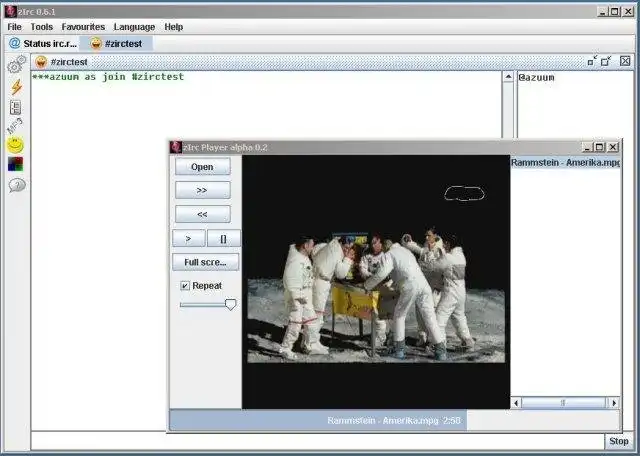Click the Rammstein - Amerika.mpg progress bar
Viewport: 640px width, 456px height.
pos(395,420)
